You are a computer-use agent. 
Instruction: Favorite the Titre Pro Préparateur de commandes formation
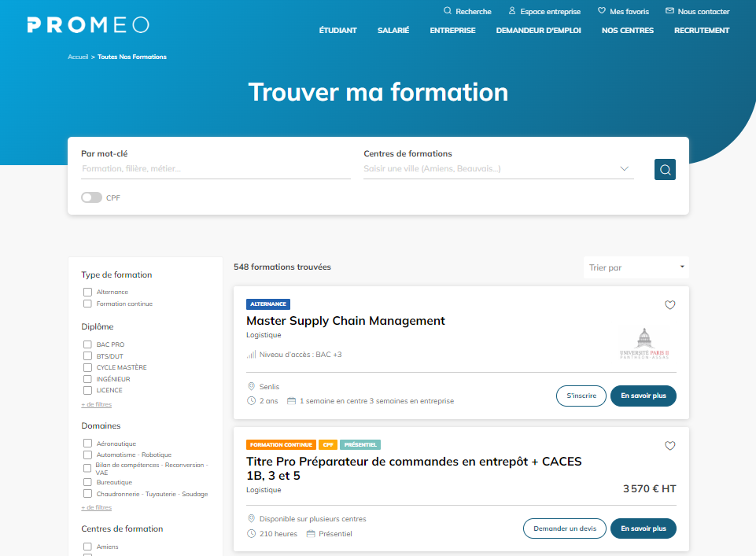click(x=670, y=445)
